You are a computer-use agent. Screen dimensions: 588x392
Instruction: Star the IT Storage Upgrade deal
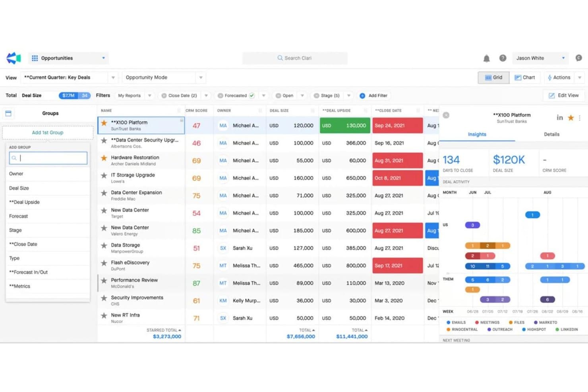pos(104,176)
